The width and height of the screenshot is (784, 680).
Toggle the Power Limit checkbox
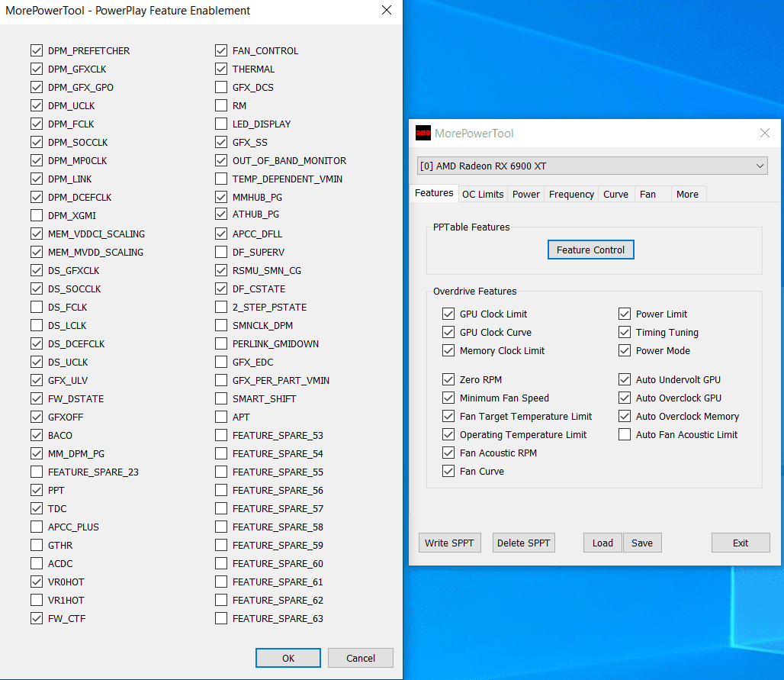pos(625,314)
